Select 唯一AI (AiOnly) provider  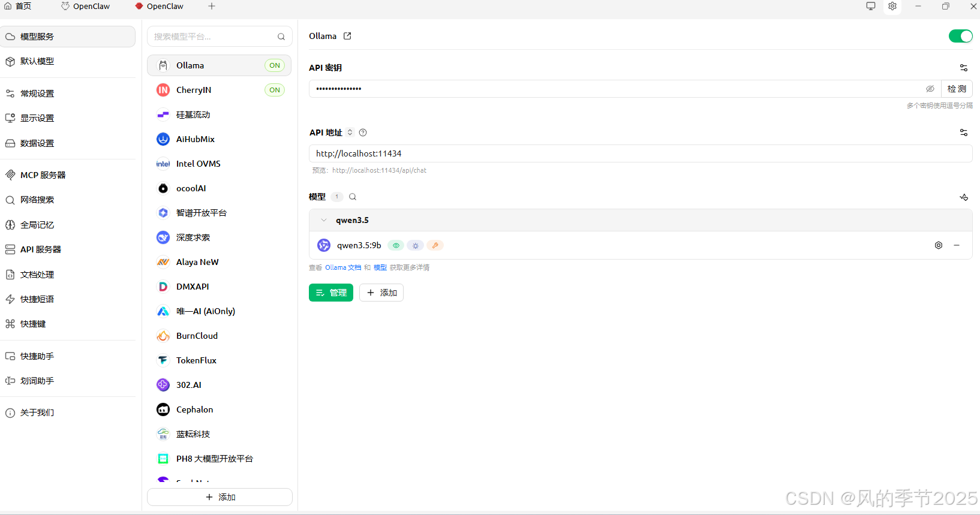219,311
